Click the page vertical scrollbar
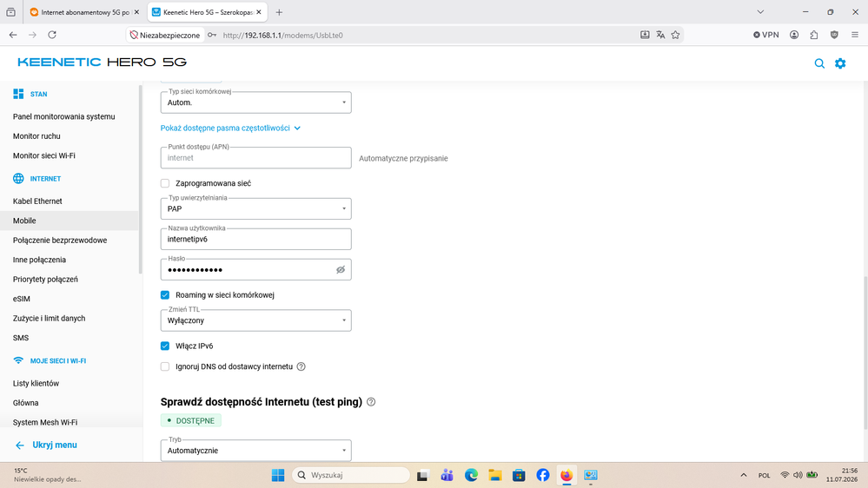868x488 pixels. pyautogui.click(x=865, y=352)
